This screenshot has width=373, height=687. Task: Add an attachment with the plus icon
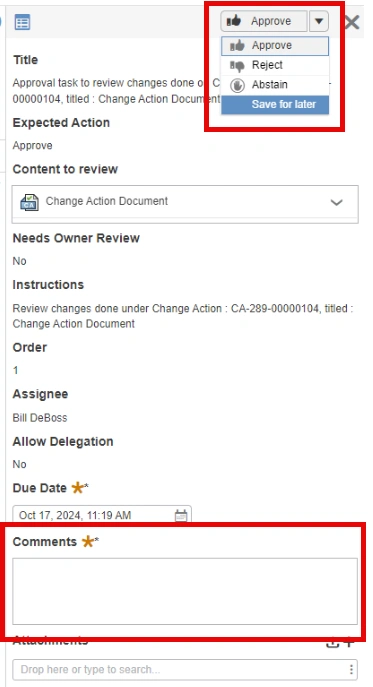349,642
